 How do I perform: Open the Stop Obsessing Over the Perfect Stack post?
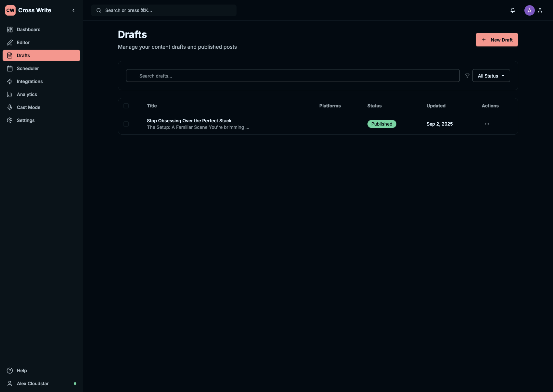click(x=189, y=121)
